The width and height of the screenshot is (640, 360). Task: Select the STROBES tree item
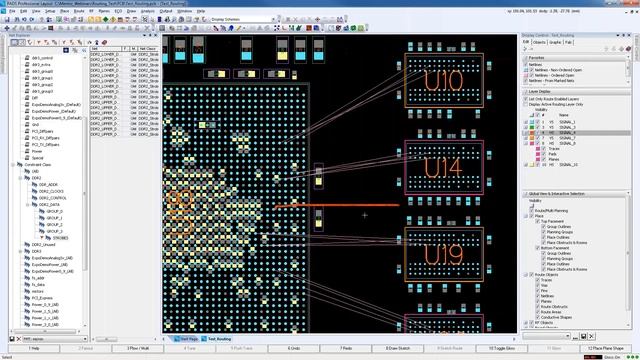tap(60, 238)
